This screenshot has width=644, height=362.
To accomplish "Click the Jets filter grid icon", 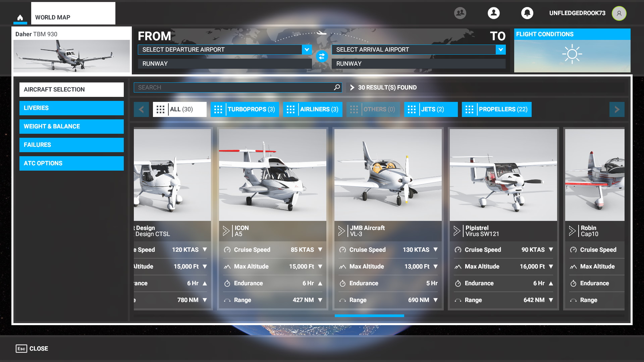I will (x=412, y=109).
